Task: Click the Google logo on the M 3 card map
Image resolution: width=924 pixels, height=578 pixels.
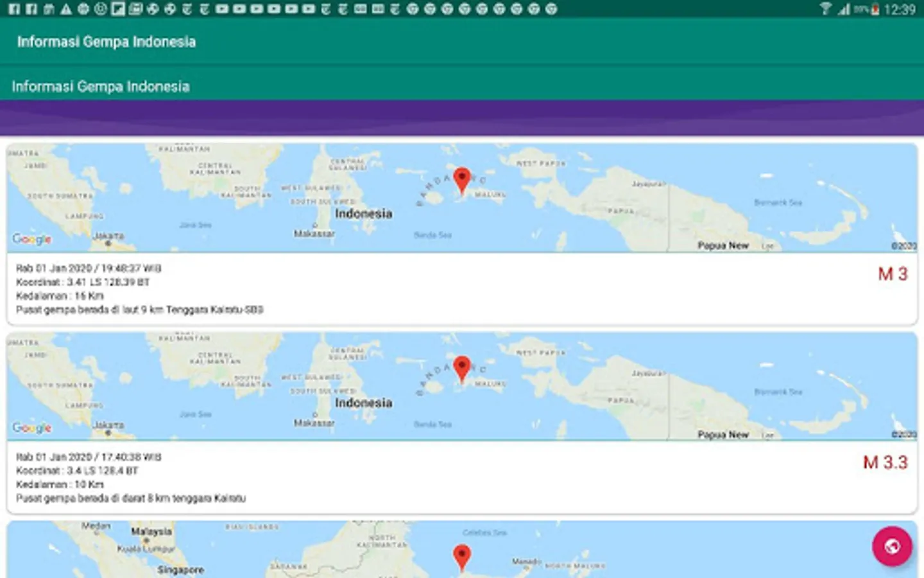Action: pyautogui.click(x=31, y=239)
